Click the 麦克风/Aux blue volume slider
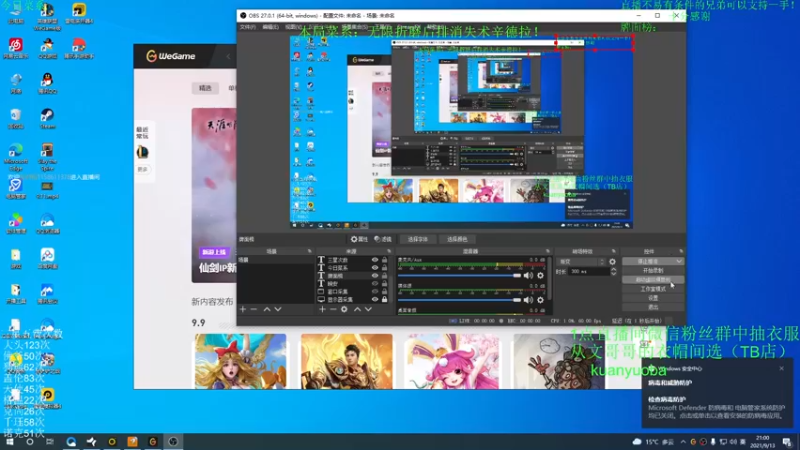 coord(459,276)
